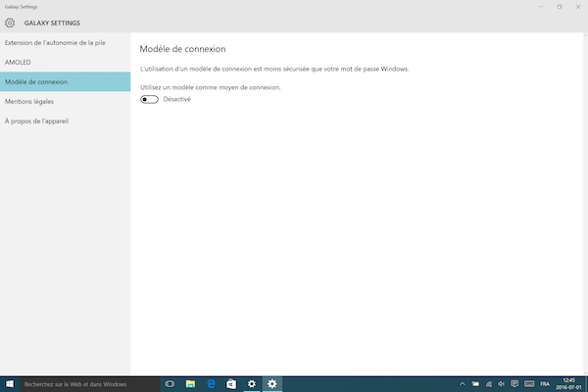Screen dimensions: 588x392
Task: Open Mentions légales section
Action: click(66, 101)
